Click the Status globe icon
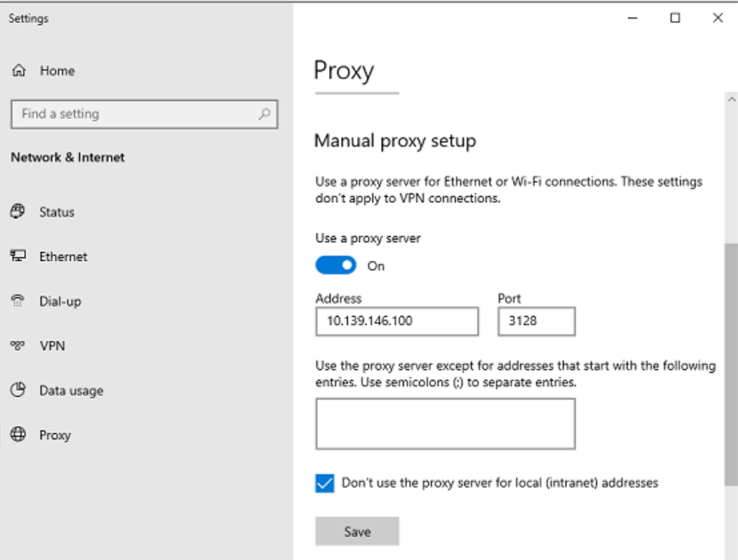738x560 pixels. 18,211
